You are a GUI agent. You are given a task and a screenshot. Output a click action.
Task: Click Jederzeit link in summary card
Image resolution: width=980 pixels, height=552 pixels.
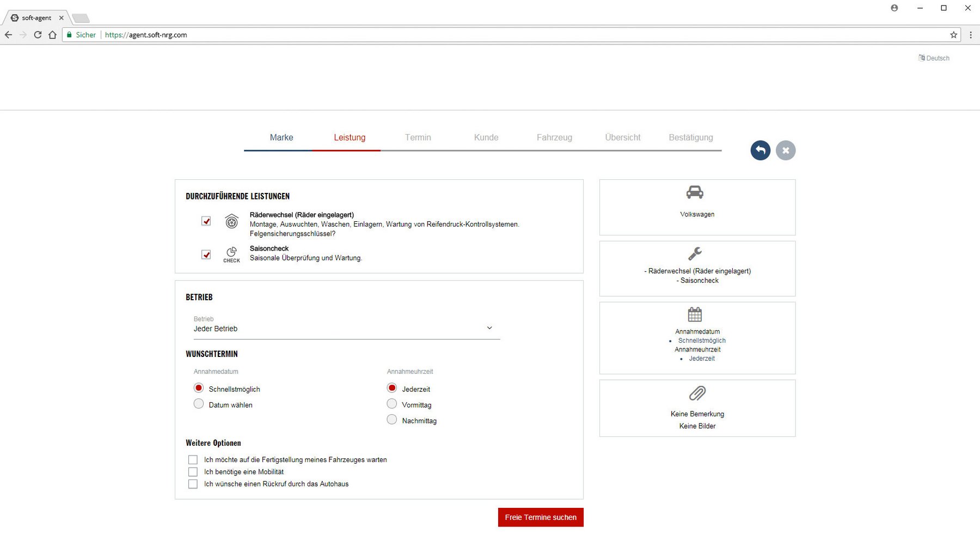click(x=702, y=359)
